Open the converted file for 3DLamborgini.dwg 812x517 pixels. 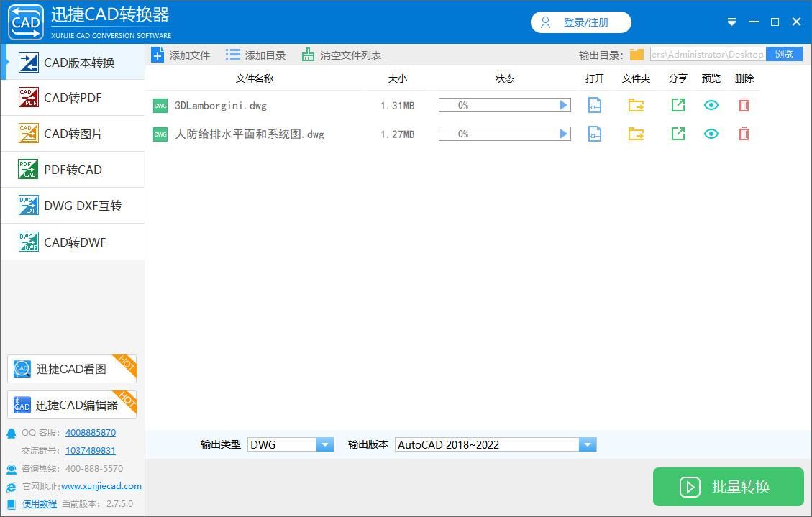coord(594,105)
